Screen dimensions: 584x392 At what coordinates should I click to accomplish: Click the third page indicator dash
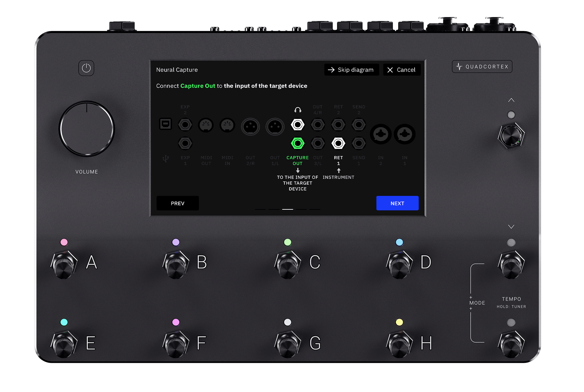coord(287,209)
